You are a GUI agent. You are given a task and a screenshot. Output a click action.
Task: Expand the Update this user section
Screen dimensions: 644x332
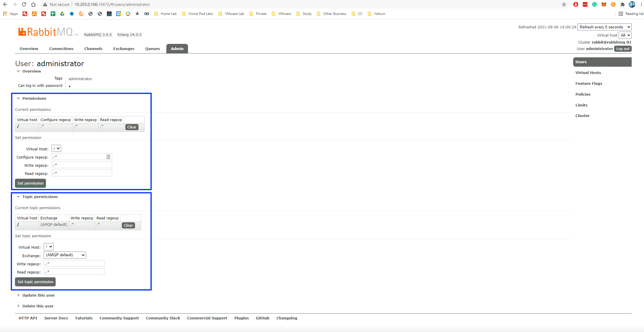point(38,295)
